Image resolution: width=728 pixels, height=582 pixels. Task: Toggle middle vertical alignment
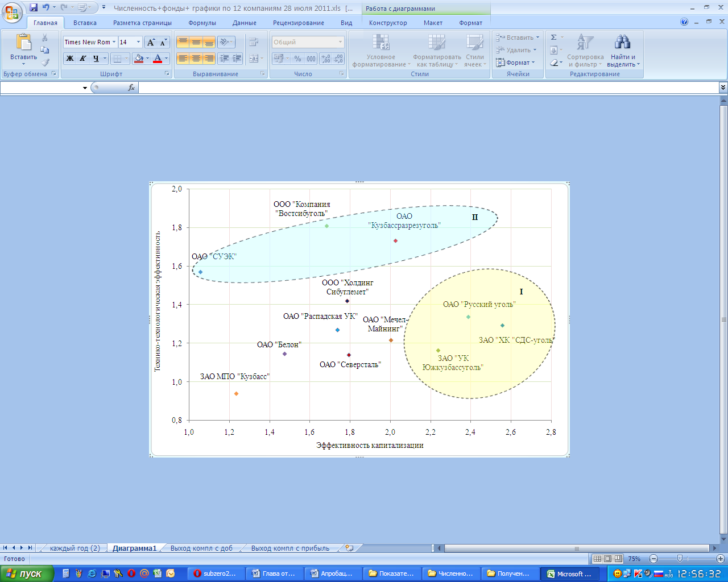coord(196,42)
